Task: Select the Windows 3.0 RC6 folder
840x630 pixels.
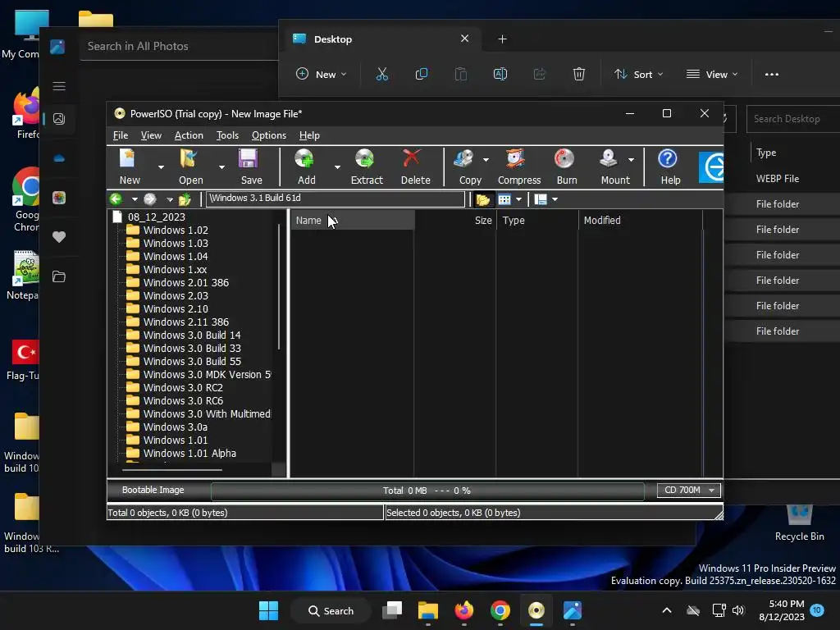Action: (183, 400)
